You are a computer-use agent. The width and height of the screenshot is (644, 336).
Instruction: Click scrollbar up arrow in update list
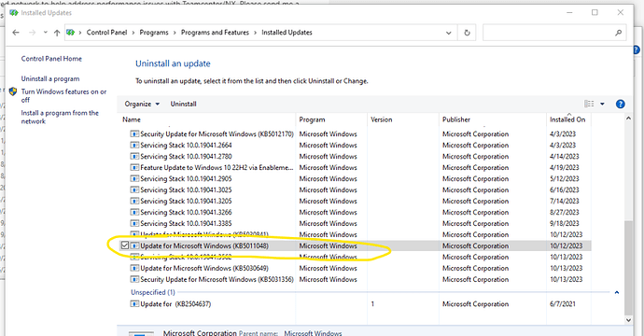[628, 119]
